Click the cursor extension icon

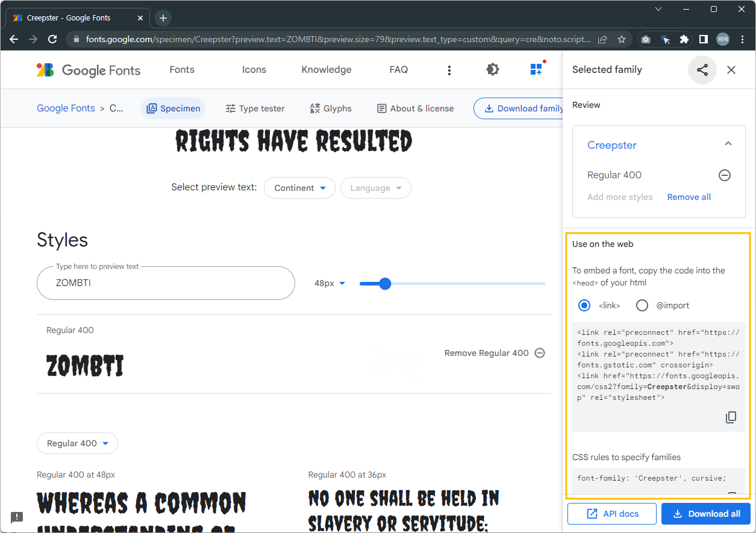(665, 39)
